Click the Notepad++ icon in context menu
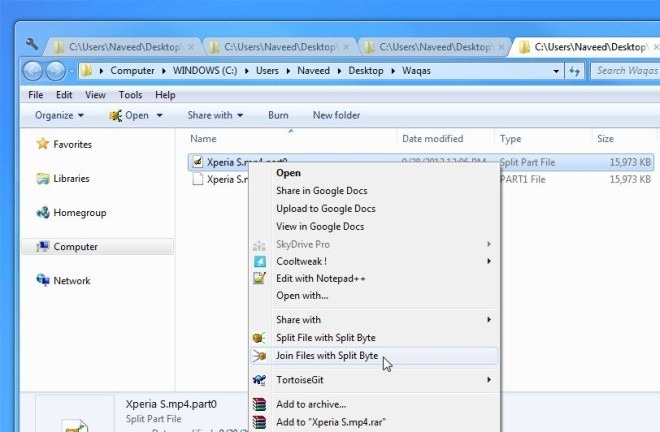This screenshot has height=432, width=660. pos(259,278)
